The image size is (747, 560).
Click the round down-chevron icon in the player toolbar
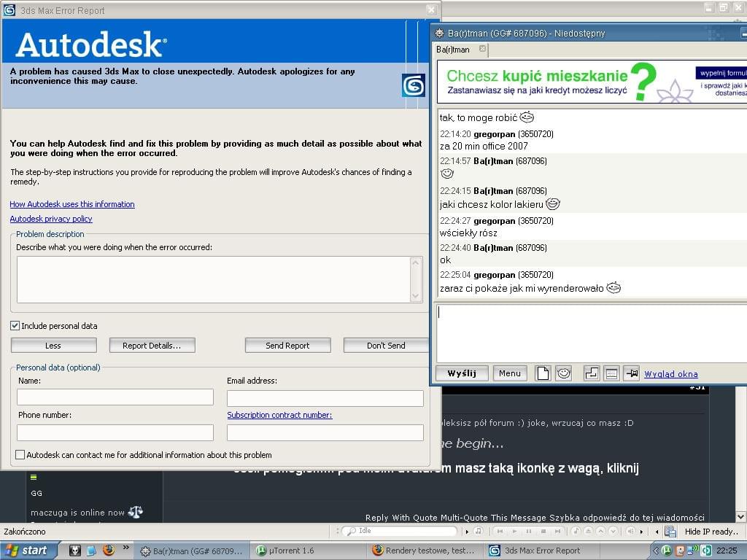click(613, 531)
